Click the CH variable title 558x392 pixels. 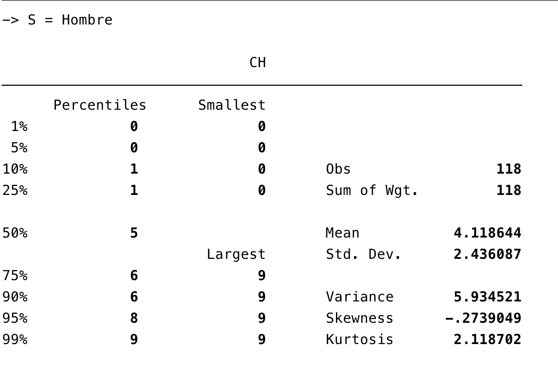point(257,63)
